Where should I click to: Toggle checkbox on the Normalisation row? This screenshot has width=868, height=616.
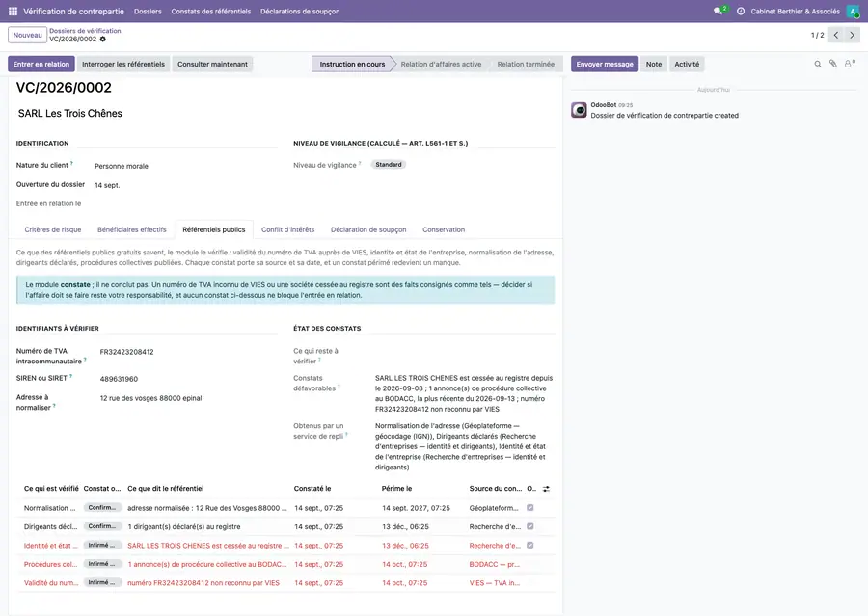coord(529,507)
